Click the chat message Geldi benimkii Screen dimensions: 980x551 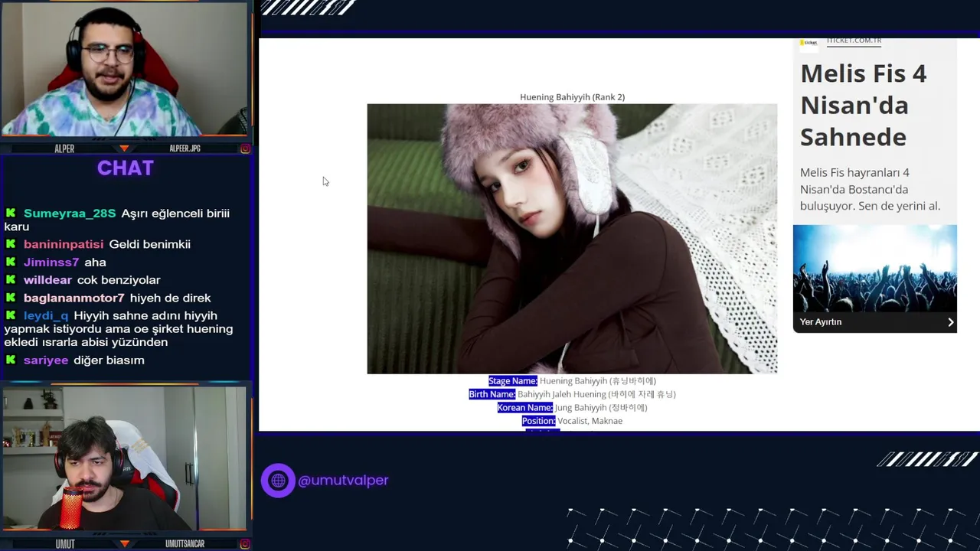coord(150,244)
